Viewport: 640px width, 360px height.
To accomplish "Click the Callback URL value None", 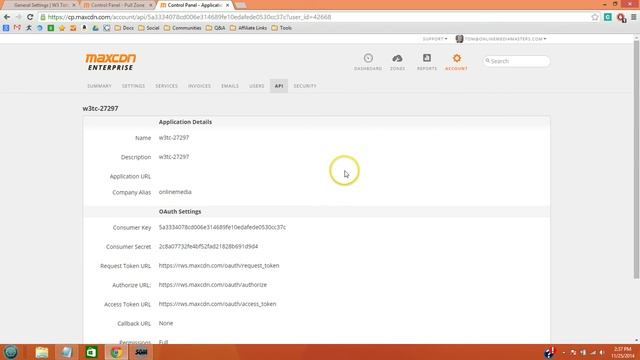I will coord(166,323).
